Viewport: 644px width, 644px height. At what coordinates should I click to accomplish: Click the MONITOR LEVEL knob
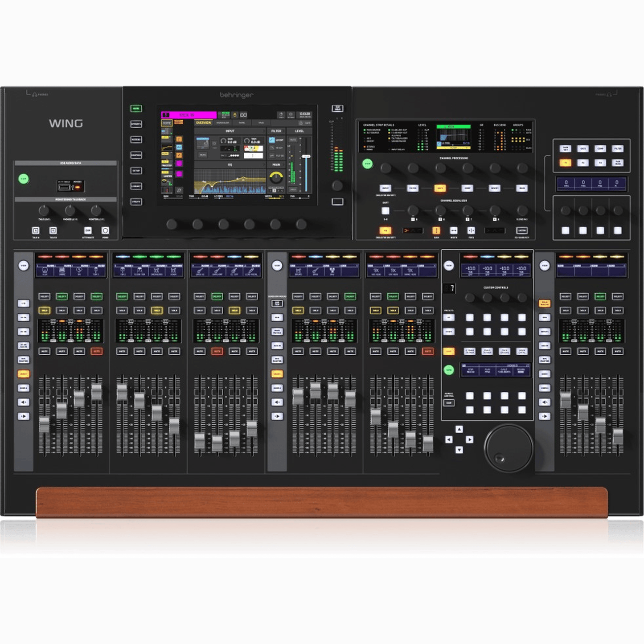pos(96,210)
